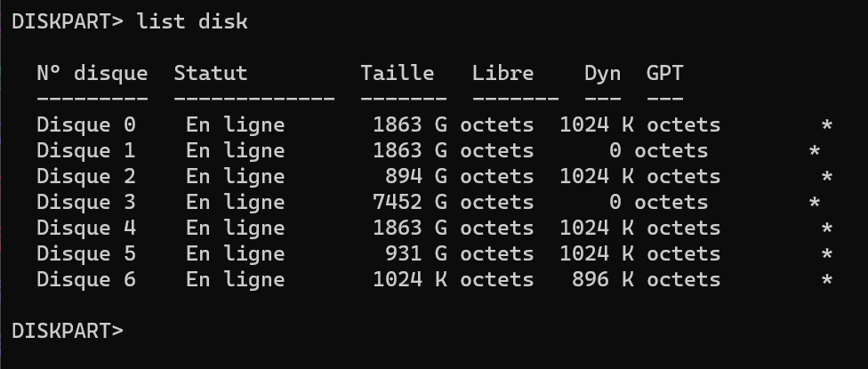
Task: Select the 'Disque 3' row label
Action: [86, 202]
